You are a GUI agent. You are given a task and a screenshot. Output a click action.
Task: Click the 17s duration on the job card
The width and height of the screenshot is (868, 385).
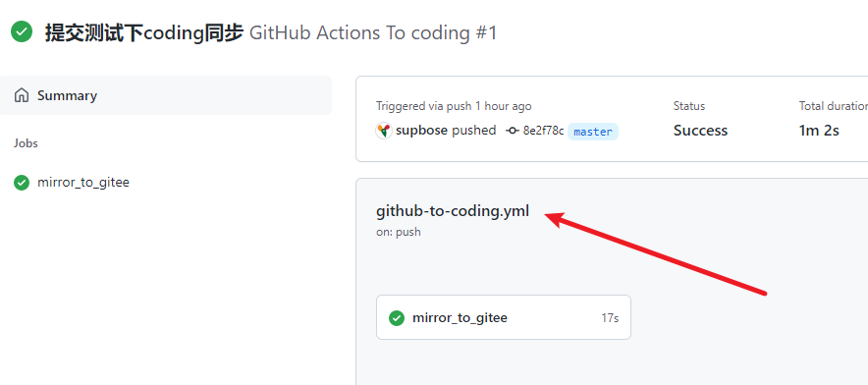(x=610, y=318)
